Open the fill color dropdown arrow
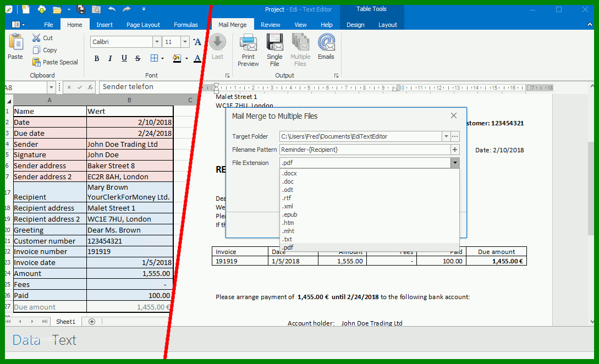 (186, 58)
